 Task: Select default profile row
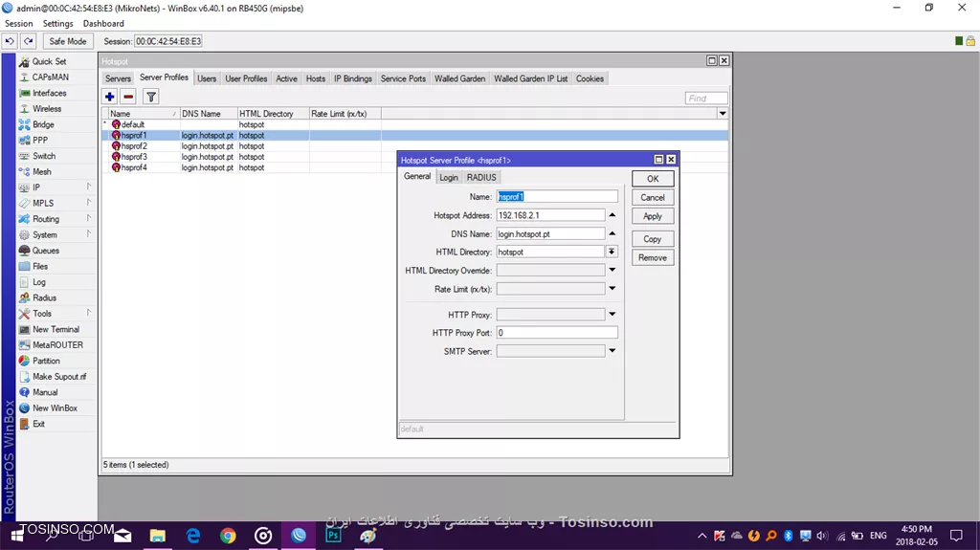415,124
